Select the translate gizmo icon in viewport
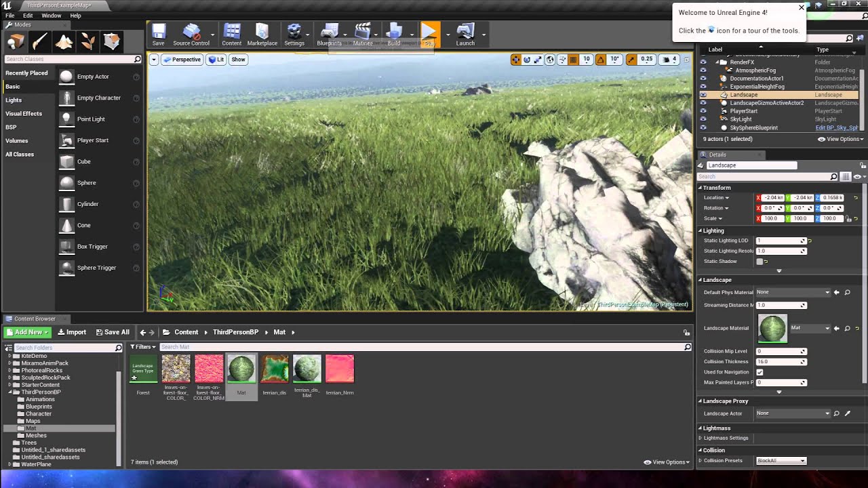868x488 pixels. click(516, 60)
